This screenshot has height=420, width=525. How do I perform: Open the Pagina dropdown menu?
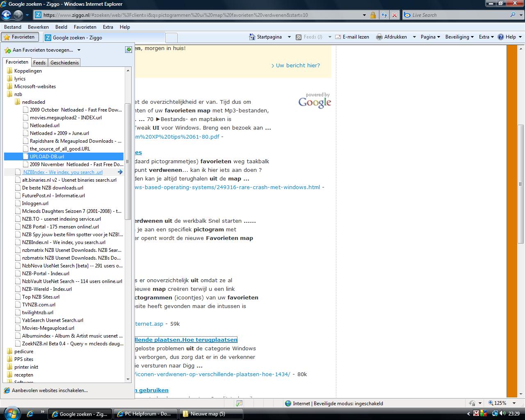pos(430,37)
